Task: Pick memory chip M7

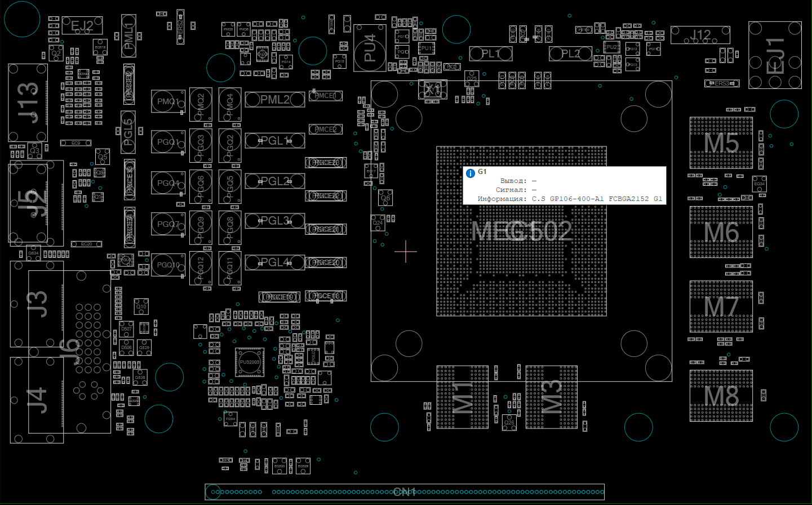Action: 721,307
